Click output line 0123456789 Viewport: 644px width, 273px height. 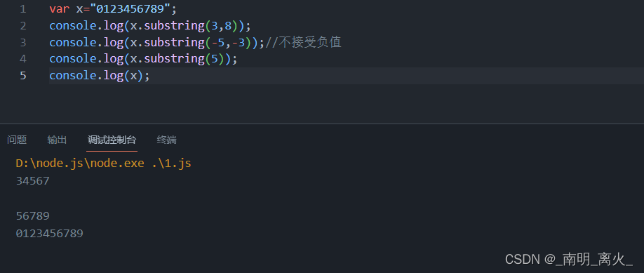coord(49,234)
